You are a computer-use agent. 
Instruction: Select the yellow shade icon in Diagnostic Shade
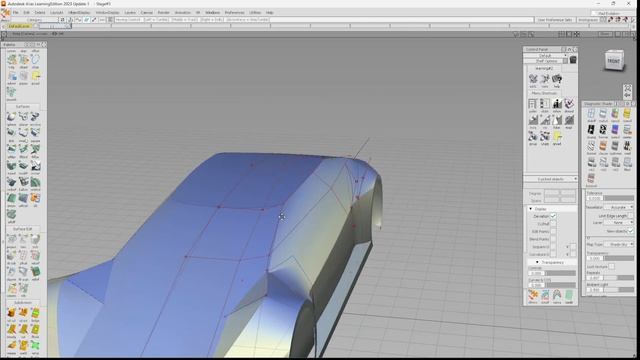point(627,114)
